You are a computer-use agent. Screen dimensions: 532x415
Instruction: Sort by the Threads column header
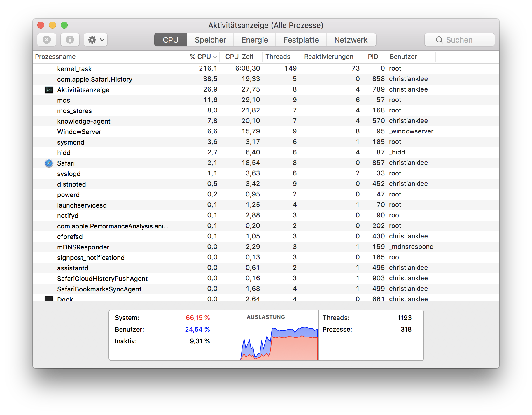pyautogui.click(x=281, y=57)
